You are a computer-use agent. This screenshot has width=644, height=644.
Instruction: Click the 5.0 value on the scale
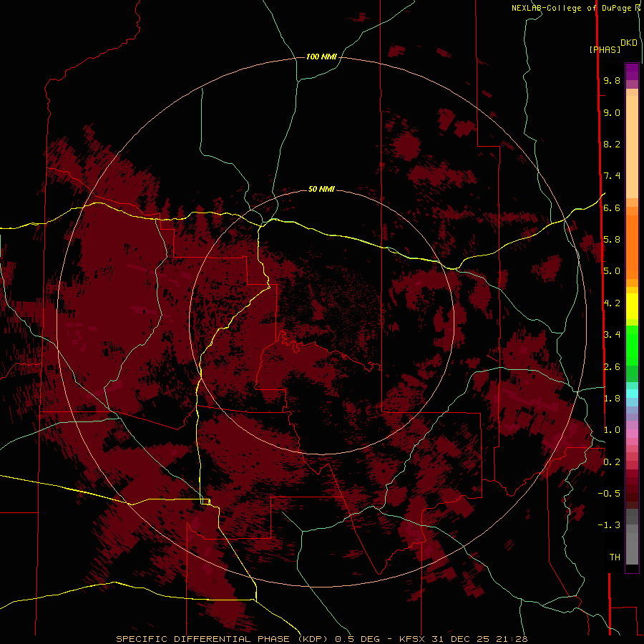[612, 271]
